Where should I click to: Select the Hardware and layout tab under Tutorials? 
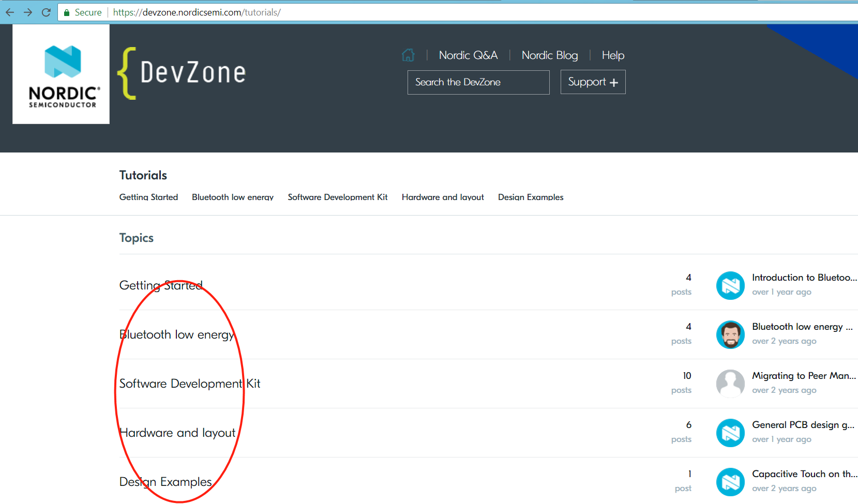coord(443,197)
